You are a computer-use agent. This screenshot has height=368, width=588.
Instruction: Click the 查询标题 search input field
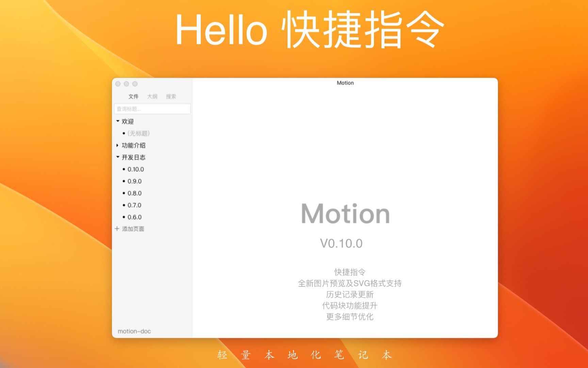point(152,109)
